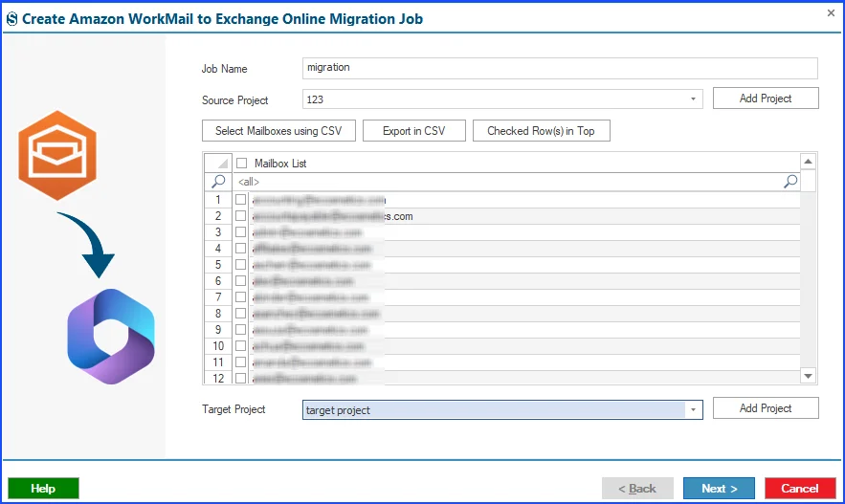Open the Source Project dropdown arrow
This screenshot has width=845, height=504.
[693, 99]
